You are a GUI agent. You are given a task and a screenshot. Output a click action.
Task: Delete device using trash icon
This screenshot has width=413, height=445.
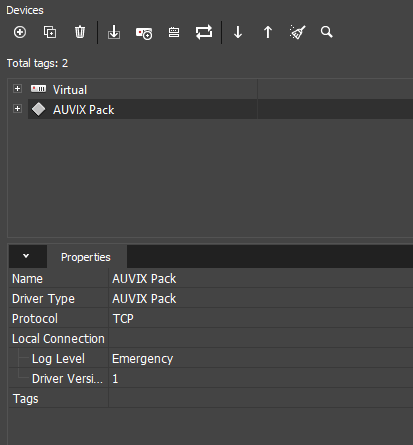coord(80,32)
